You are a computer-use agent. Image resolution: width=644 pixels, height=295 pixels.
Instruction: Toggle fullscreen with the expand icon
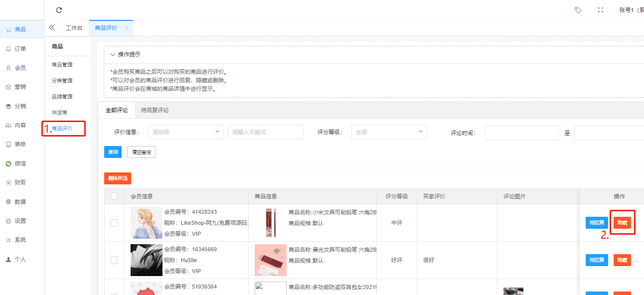click(x=601, y=10)
